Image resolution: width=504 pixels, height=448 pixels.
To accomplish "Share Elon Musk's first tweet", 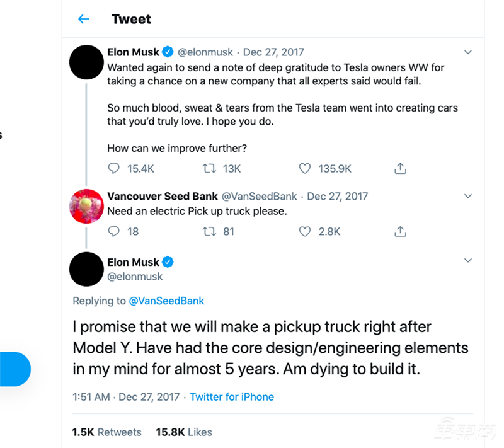I will coord(400,168).
